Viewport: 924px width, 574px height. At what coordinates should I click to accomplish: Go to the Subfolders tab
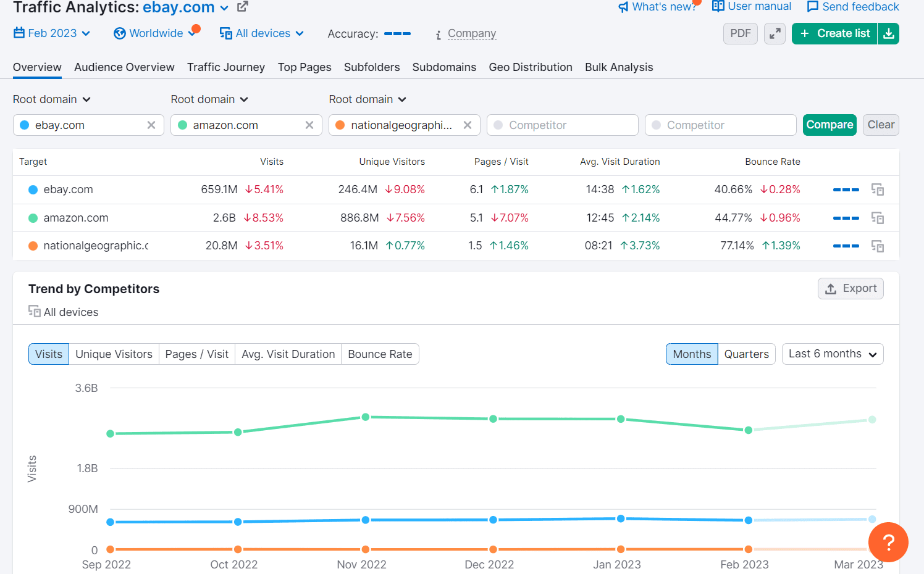point(372,67)
